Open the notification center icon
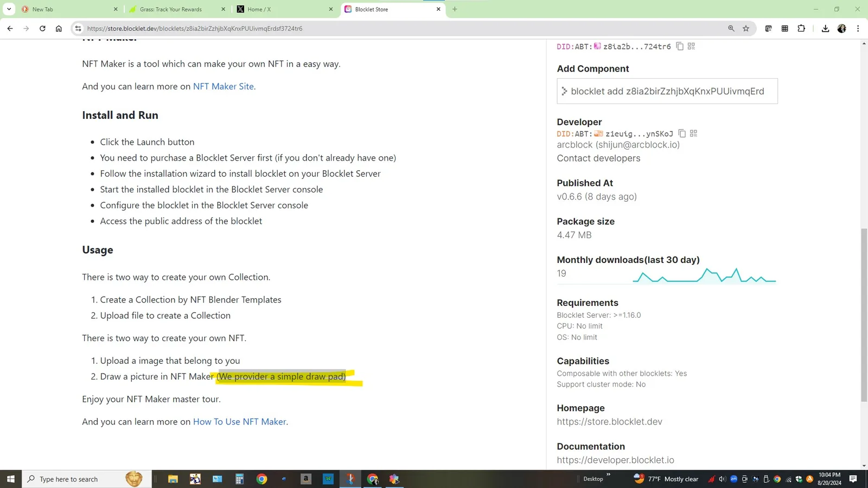 853,479
